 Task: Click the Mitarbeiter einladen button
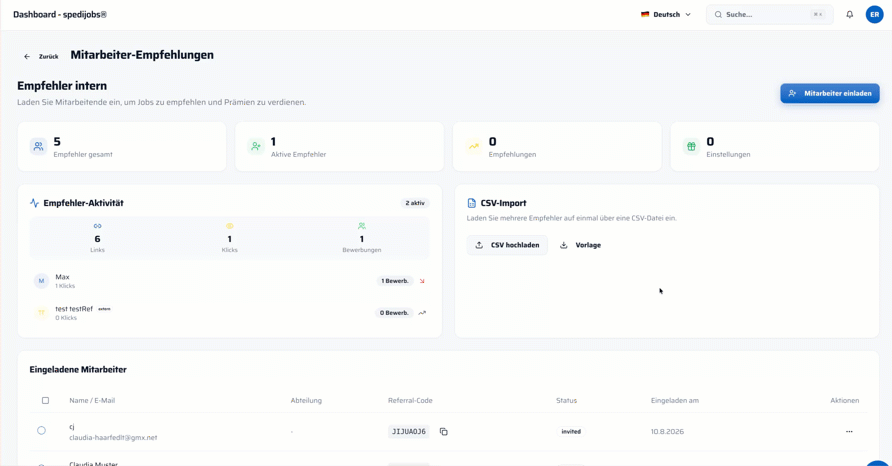point(830,93)
